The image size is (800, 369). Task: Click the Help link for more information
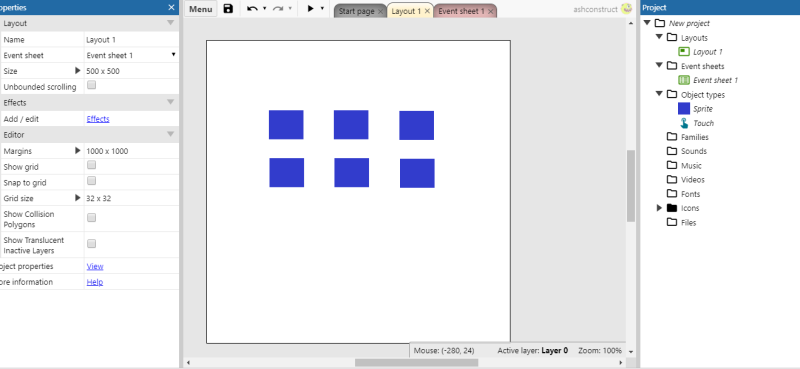94,282
